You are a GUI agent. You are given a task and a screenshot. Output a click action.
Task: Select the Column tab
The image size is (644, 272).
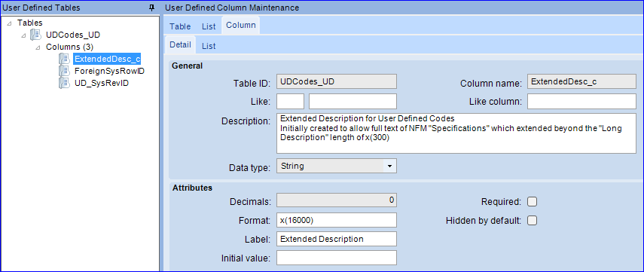[x=241, y=25]
